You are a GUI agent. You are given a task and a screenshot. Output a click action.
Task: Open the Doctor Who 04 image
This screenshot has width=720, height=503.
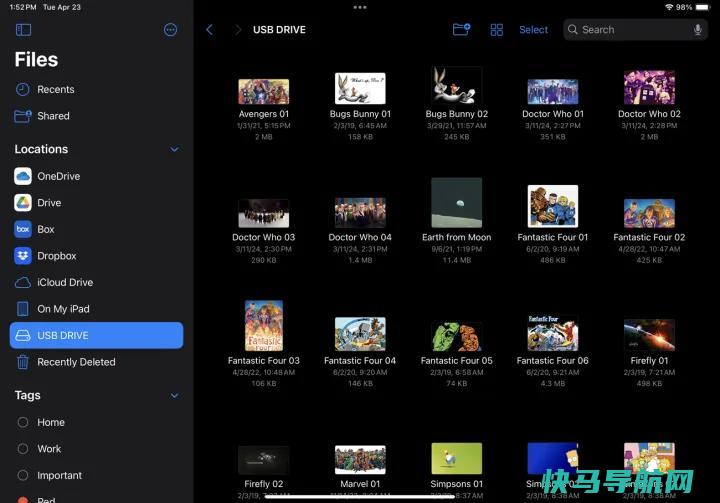pyautogui.click(x=360, y=213)
